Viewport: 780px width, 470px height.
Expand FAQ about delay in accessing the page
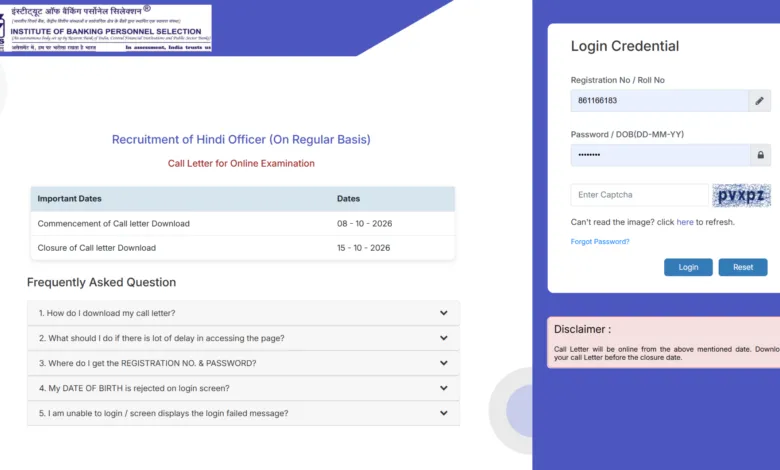pyautogui.click(x=243, y=338)
